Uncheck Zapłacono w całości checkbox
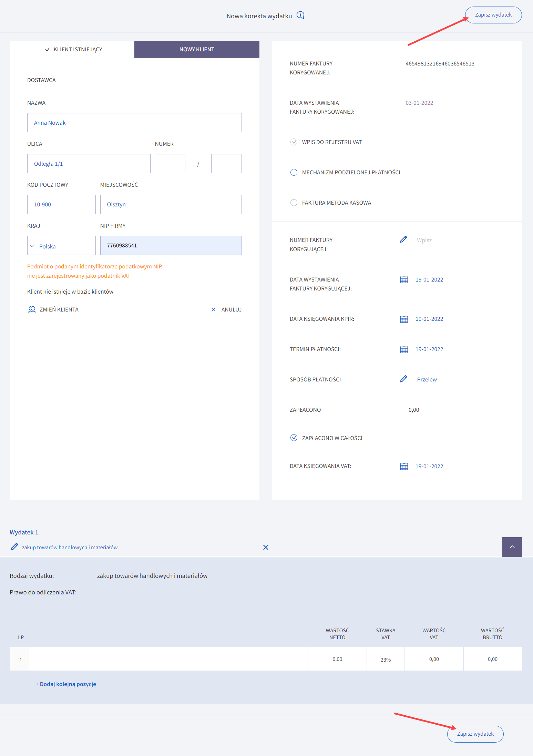This screenshot has width=533, height=756. point(294,438)
